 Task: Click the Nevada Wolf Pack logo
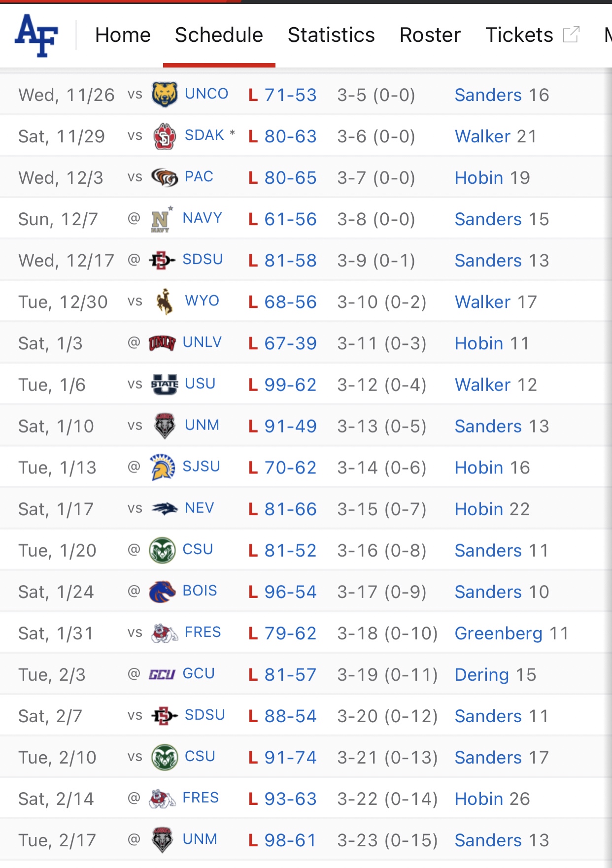pos(164,508)
